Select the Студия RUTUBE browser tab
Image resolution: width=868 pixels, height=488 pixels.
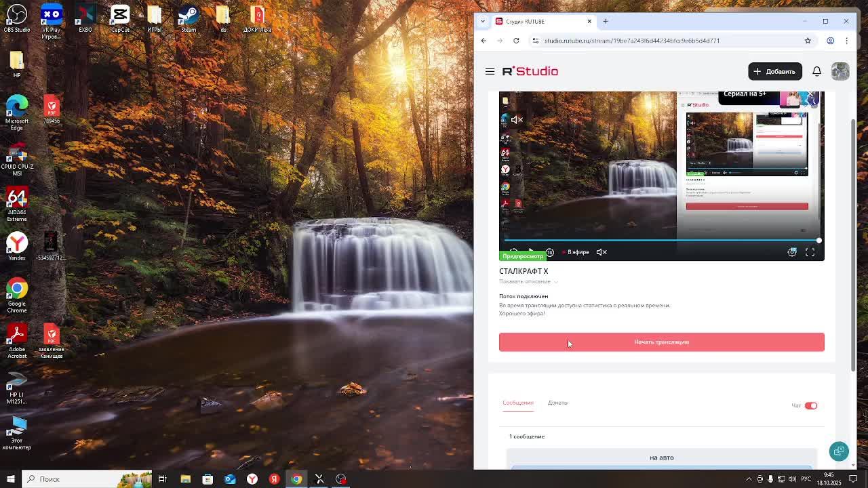[x=542, y=21]
